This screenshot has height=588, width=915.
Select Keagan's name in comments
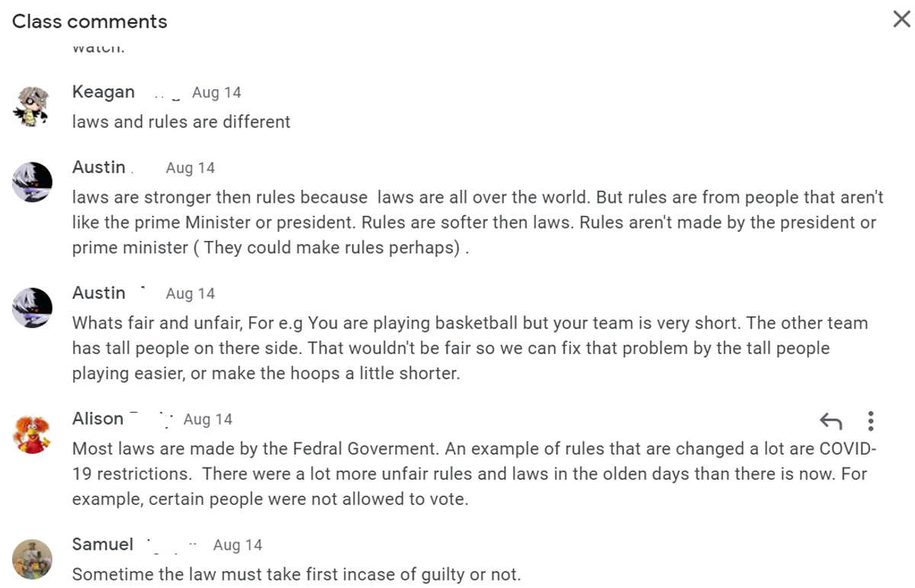pyautogui.click(x=104, y=92)
